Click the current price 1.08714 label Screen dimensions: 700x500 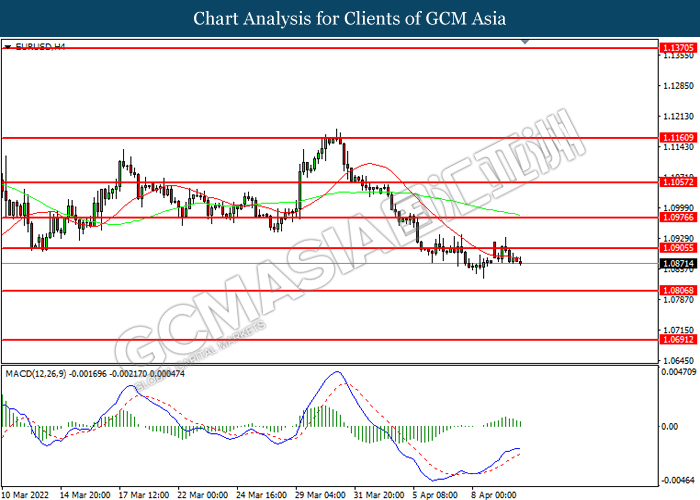coord(678,263)
